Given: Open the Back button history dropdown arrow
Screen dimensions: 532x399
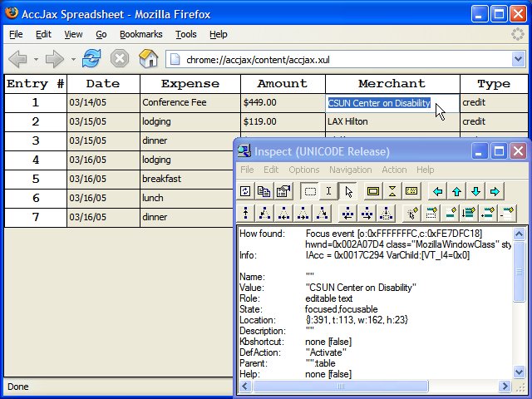Looking at the screenshot, I should pyautogui.click(x=35, y=59).
